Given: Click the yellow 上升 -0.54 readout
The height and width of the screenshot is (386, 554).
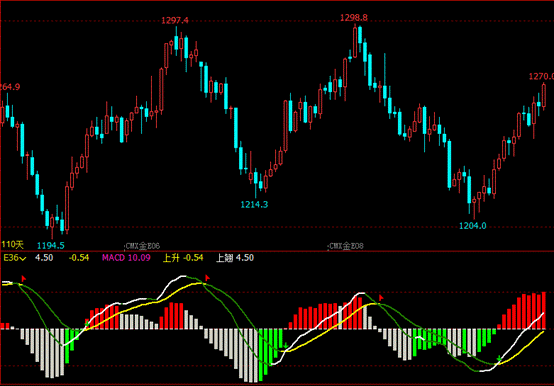Looking at the screenshot, I should coord(183,258).
